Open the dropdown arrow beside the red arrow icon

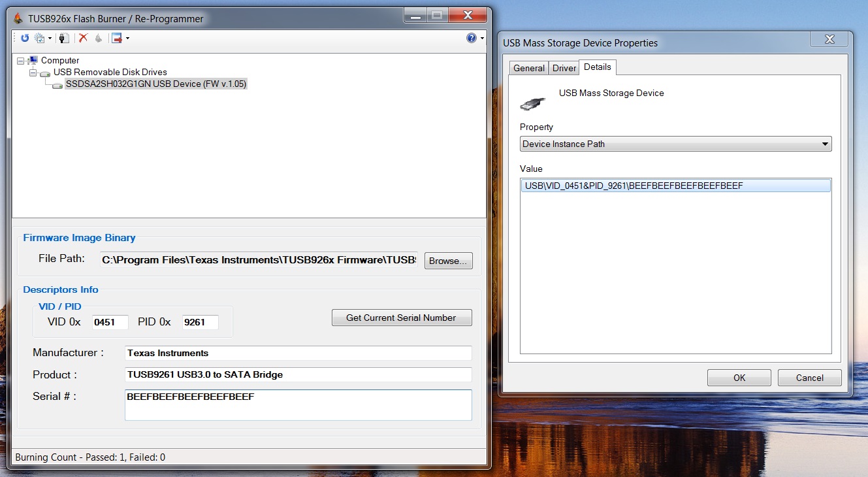click(x=127, y=39)
